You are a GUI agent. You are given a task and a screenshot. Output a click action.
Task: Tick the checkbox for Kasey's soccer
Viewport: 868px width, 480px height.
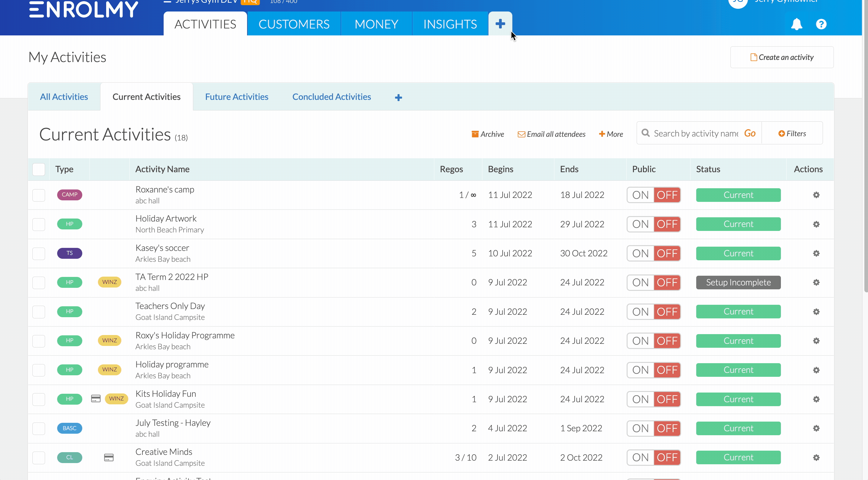tap(39, 254)
